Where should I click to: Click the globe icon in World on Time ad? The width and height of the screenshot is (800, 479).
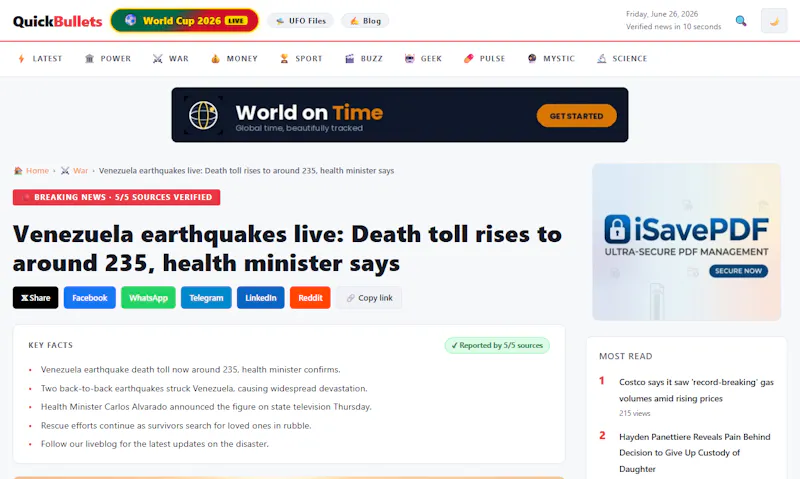pyautogui.click(x=203, y=115)
